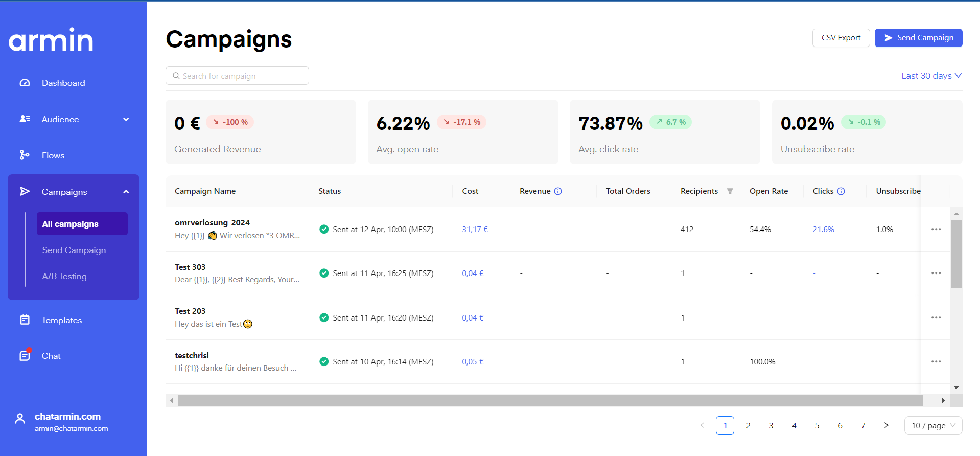Open the Last 30 days date dropdown

(x=931, y=76)
